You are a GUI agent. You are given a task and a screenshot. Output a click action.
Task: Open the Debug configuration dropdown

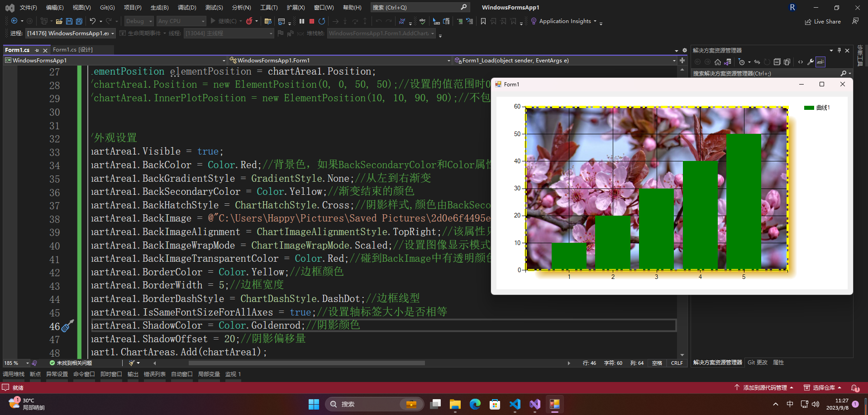(x=139, y=21)
